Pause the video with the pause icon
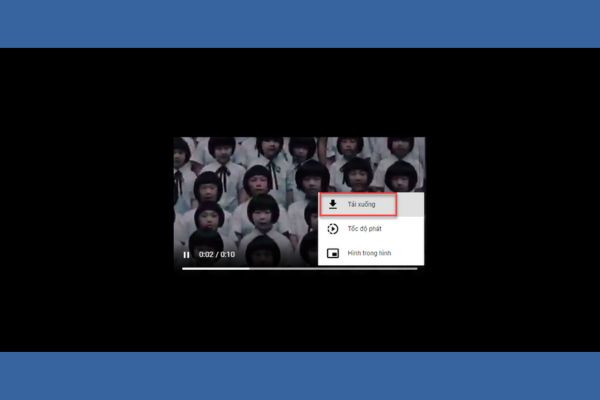This screenshot has height=400, width=600. pyautogui.click(x=186, y=255)
